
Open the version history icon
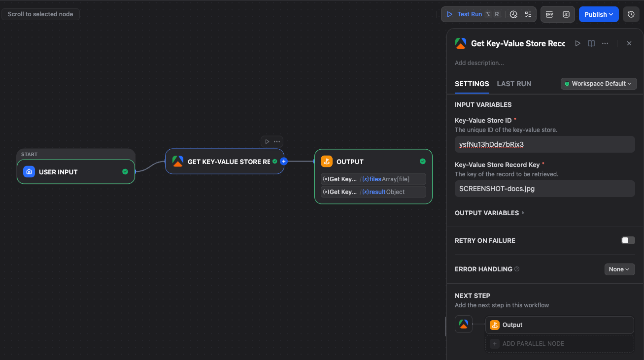pos(631,14)
